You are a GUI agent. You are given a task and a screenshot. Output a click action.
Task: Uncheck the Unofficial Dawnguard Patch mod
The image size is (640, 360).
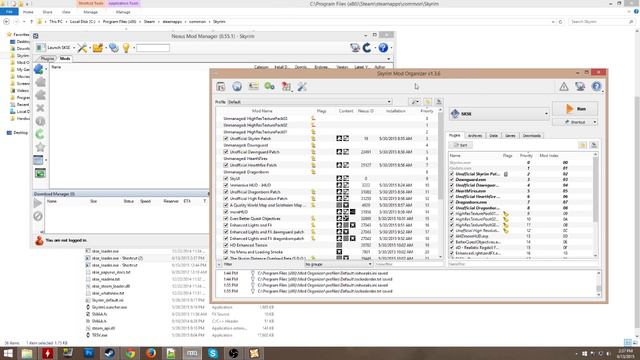(x=226, y=152)
